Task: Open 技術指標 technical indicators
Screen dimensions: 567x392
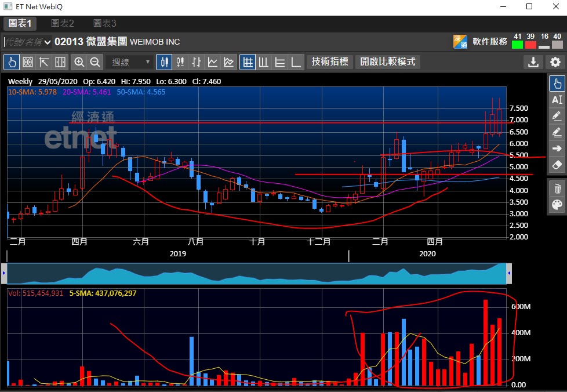Action: point(330,62)
